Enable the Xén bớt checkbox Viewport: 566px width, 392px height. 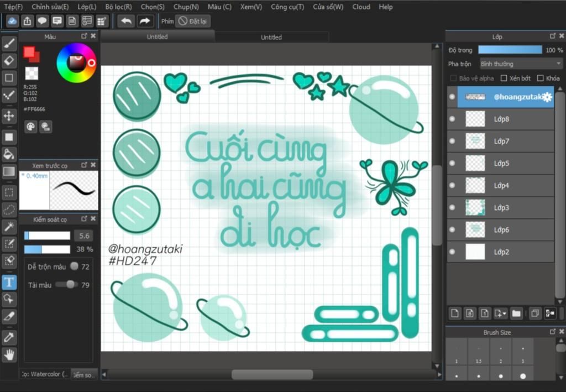click(504, 79)
